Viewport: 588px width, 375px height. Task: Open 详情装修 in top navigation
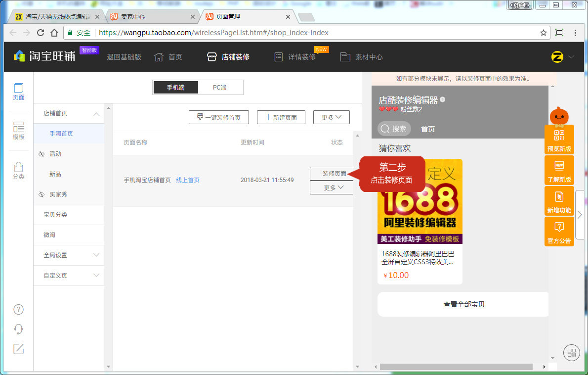tap(295, 57)
